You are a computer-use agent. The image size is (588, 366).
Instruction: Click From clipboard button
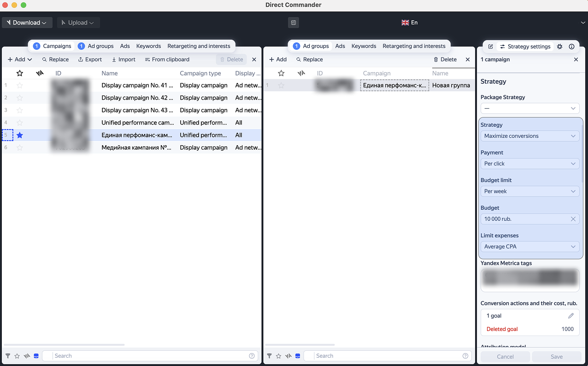point(167,59)
